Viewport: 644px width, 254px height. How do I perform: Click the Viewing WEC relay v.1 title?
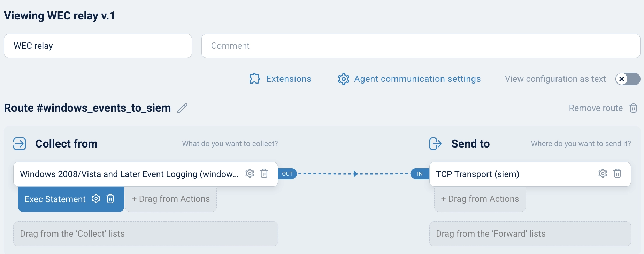[59, 16]
